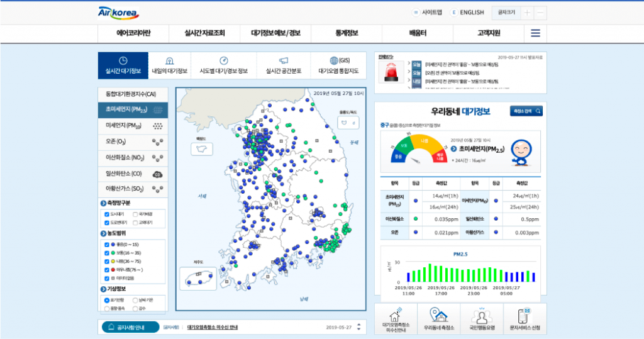
Task: Open the 실시간 자료조회 menu
Action: [x=204, y=33]
